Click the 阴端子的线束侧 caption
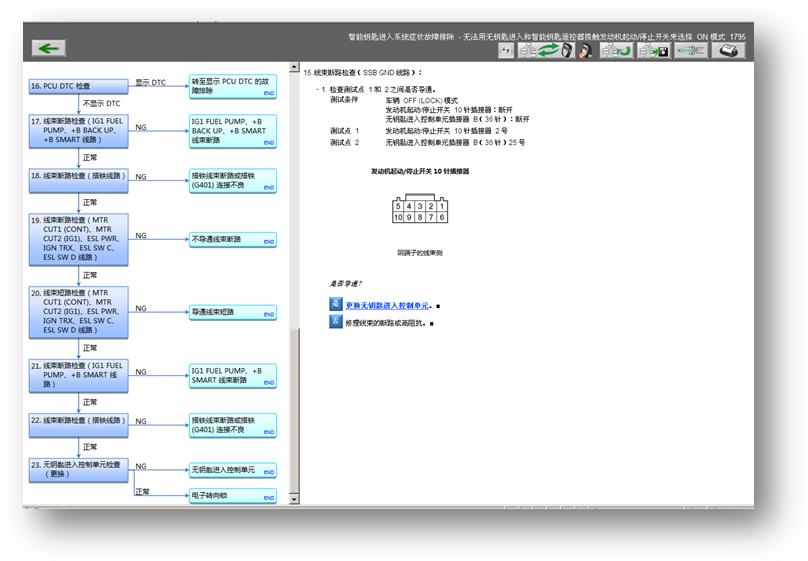 [419, 253]
